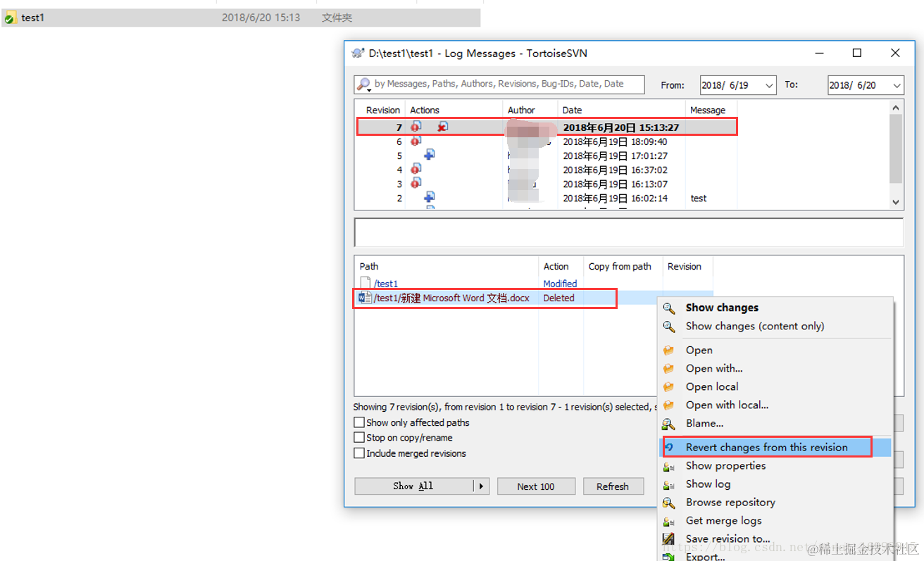Click the modified action icon in revision 6

416,141
